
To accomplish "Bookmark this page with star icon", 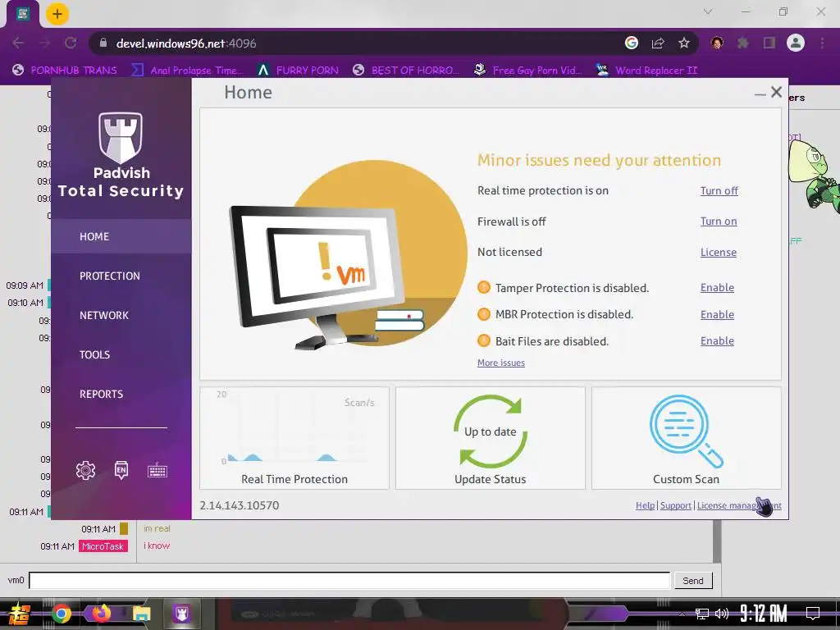I will tap(684, 43).
